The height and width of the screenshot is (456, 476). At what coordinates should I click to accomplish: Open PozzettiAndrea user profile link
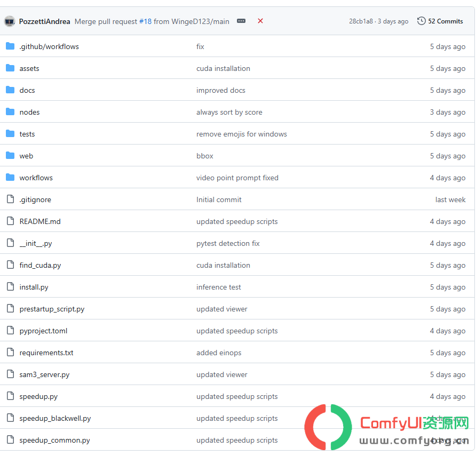(x=44, y=21)
